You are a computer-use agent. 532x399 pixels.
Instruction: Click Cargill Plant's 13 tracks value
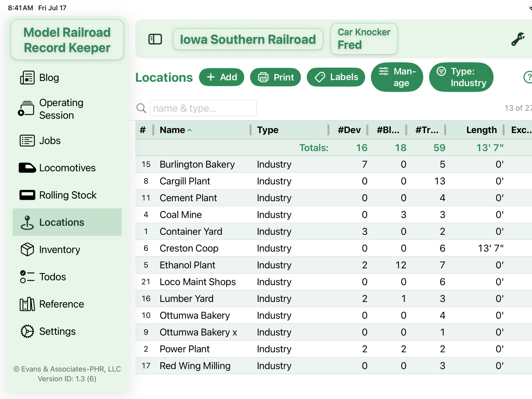point(440,181)
